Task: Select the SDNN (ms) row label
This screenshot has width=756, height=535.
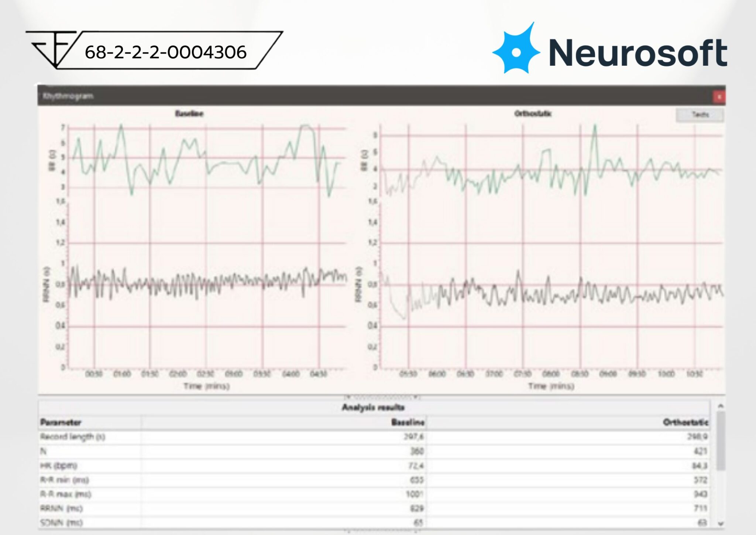Action: point(61,522)
